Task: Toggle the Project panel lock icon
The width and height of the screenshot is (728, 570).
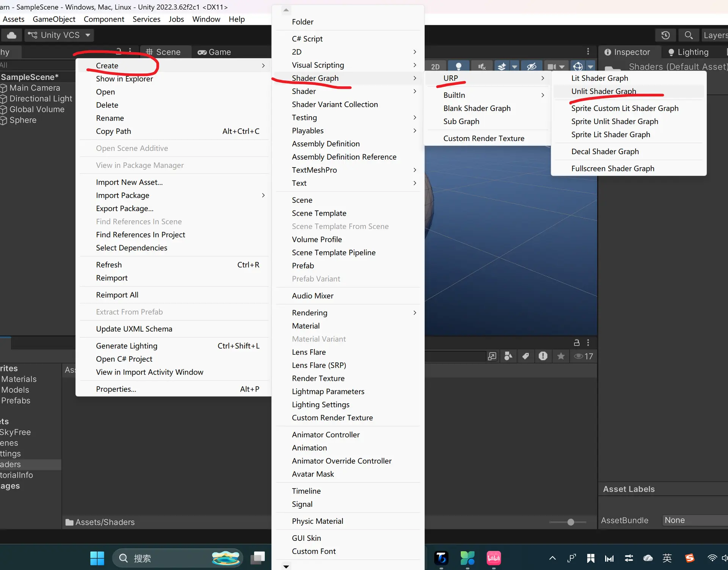Action: click(x=577, y=343)
